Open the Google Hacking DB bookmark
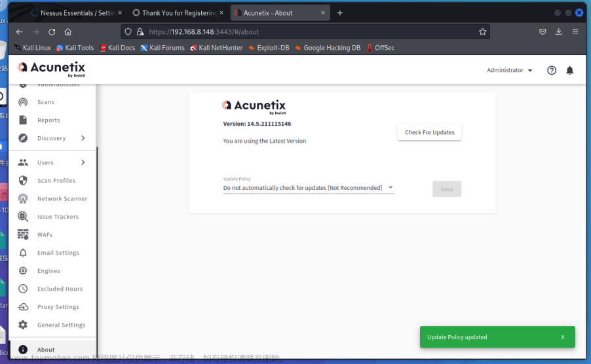This screenshot has height=364, width=591. click(328, 48)
